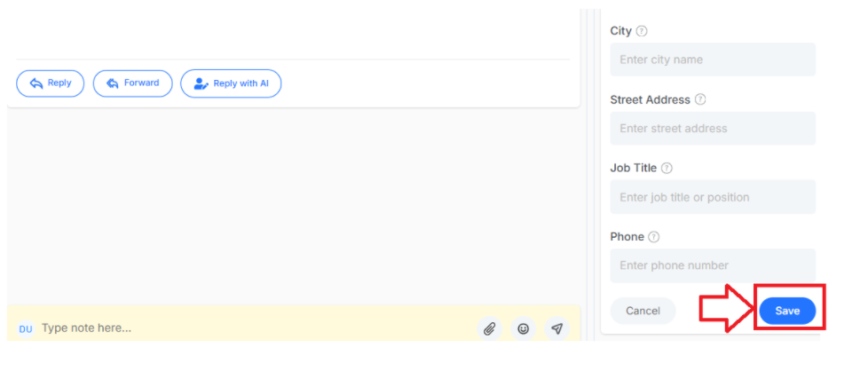
Task: Click the Job Title field label
Action: coord(634,169)
